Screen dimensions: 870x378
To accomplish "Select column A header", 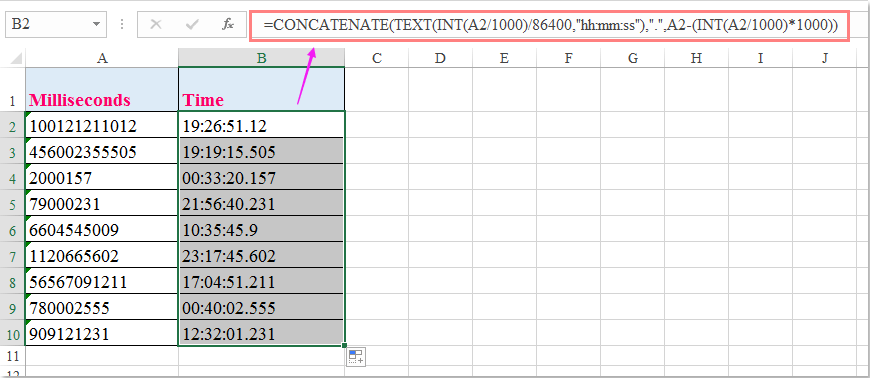I will 102,58.
